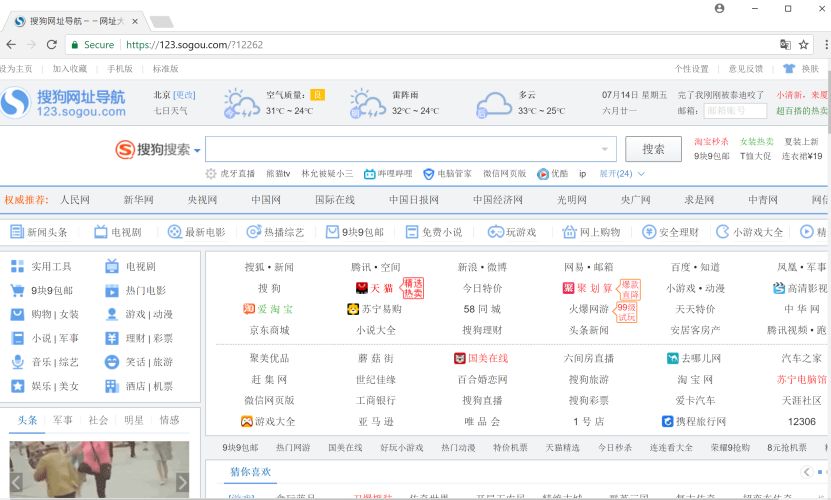The height and width of the screenshot is (500, 831).
Task: Open search box suggestion dropdown arrow
Action: (604, 149)
